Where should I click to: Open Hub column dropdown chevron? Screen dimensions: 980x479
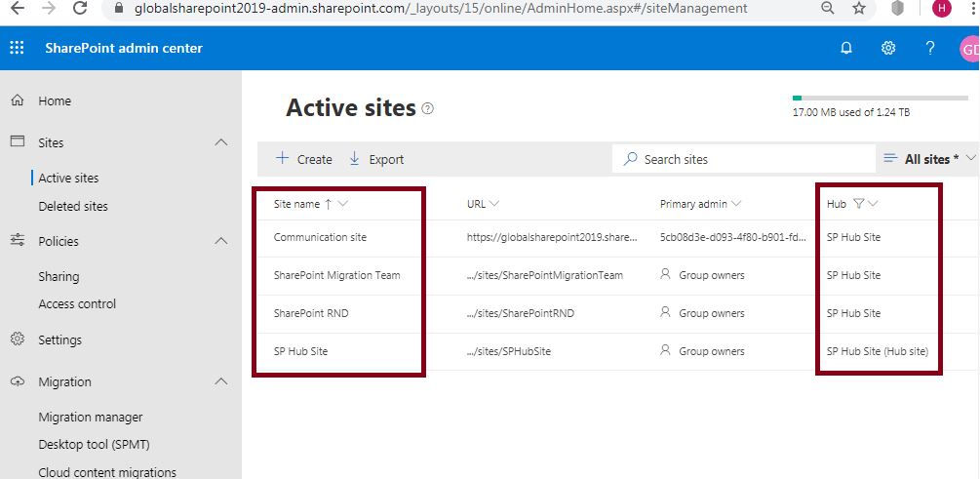(x=873, y=204)
